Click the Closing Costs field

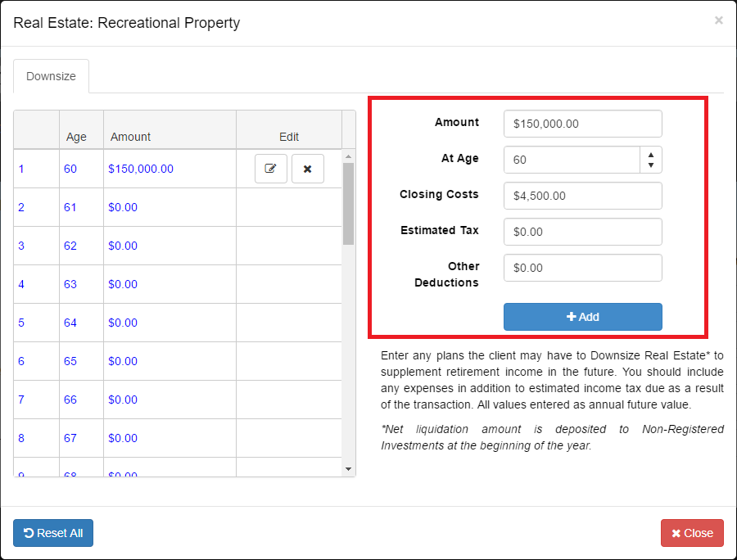tap(582, 196)
